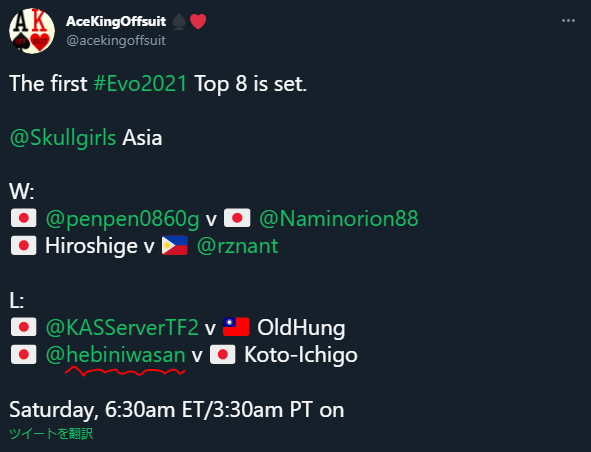Click the @acekingoffsuit handle
Image resolution: width=591 pixels, height=452 pixels.
pyautogui.click(x=116, y=40)
